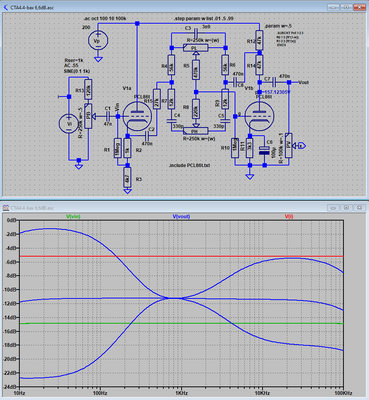This screenshot has width=369, height=400.
Task: Select the .ac oct simulation directive text
Action: click(104, 19)
